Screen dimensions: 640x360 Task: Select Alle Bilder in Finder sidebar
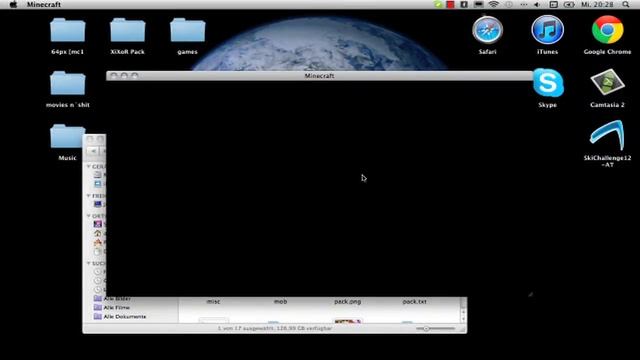[117, 298]
